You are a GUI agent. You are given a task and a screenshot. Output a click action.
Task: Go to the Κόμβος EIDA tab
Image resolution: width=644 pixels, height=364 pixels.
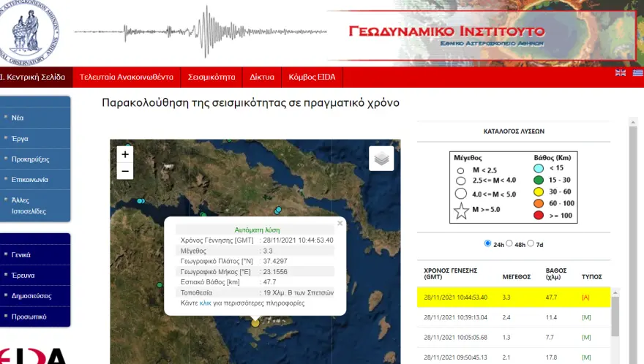(312, 77)
